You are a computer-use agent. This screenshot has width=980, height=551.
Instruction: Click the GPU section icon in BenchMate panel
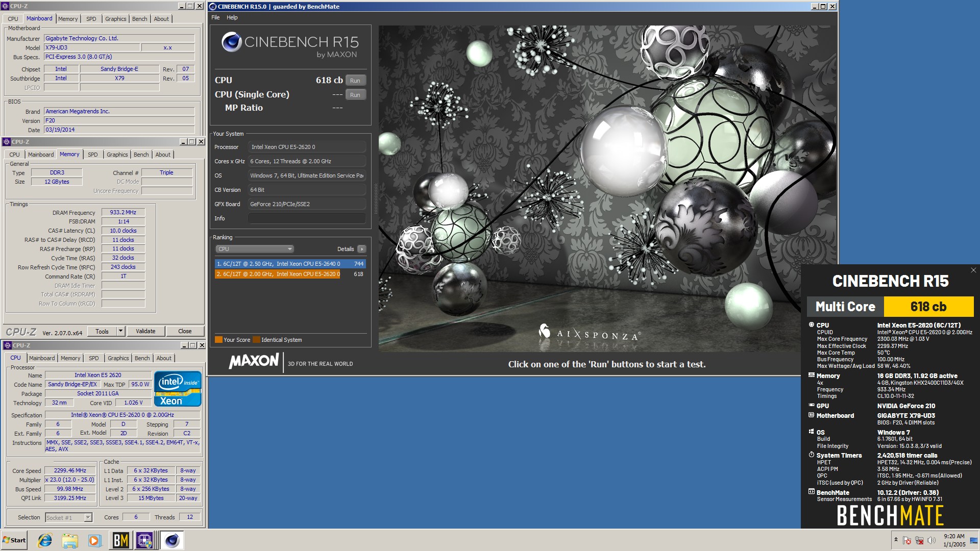pos(812,406)
